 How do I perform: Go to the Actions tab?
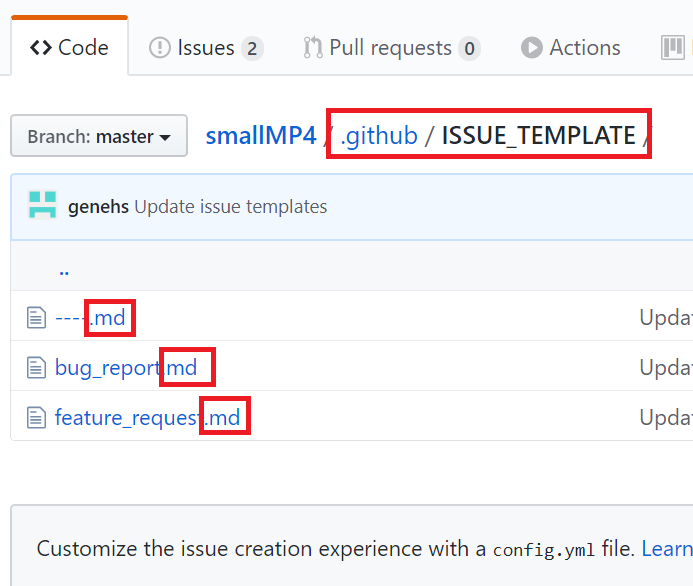[571, 48]
